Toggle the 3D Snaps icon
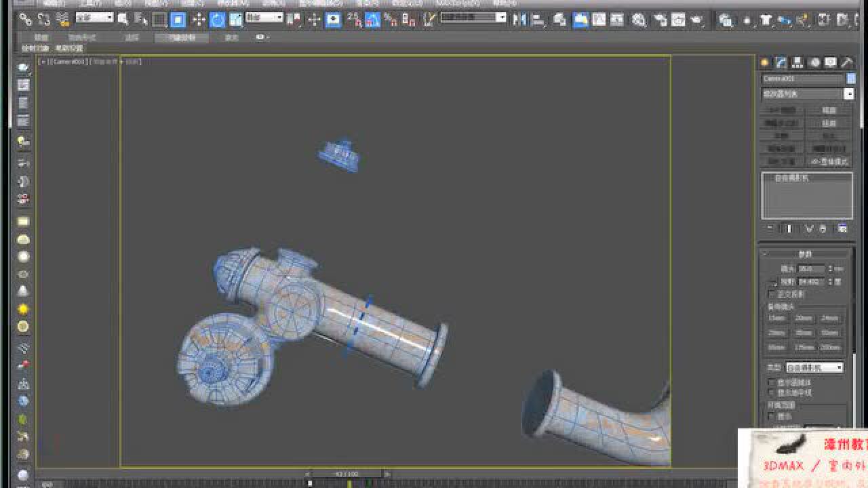 point(354,20)
